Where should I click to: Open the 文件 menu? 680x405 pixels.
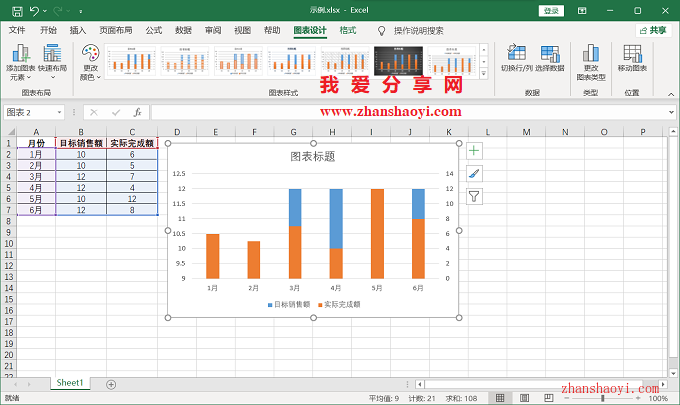pos(17,30)
